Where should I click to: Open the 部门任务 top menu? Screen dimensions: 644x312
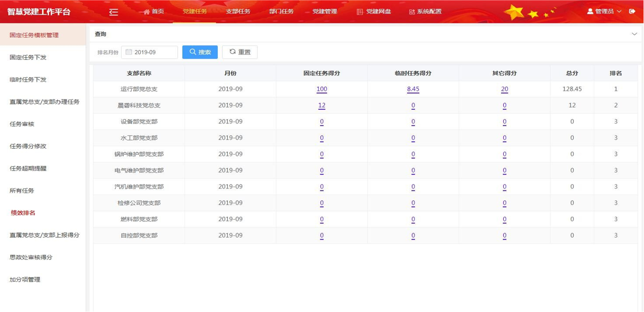point(281,11)
